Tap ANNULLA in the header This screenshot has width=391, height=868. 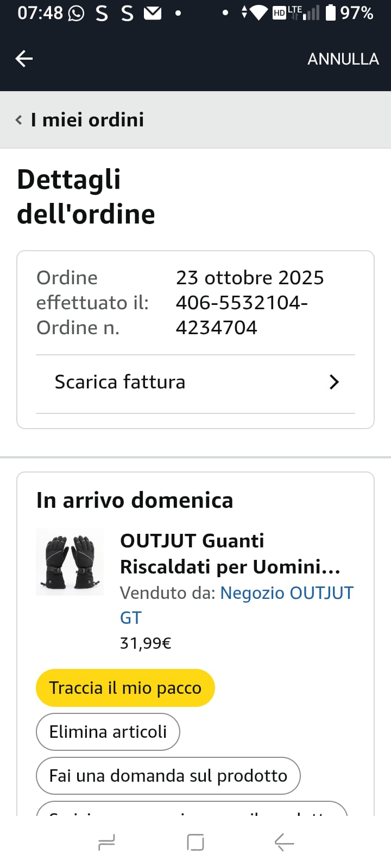(343, 59)
